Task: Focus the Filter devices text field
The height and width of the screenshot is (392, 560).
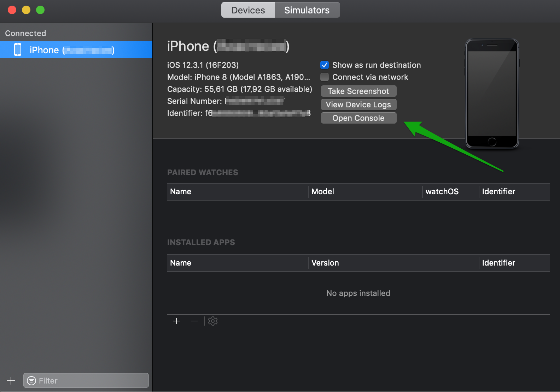Action: click(x=92, y=381)
